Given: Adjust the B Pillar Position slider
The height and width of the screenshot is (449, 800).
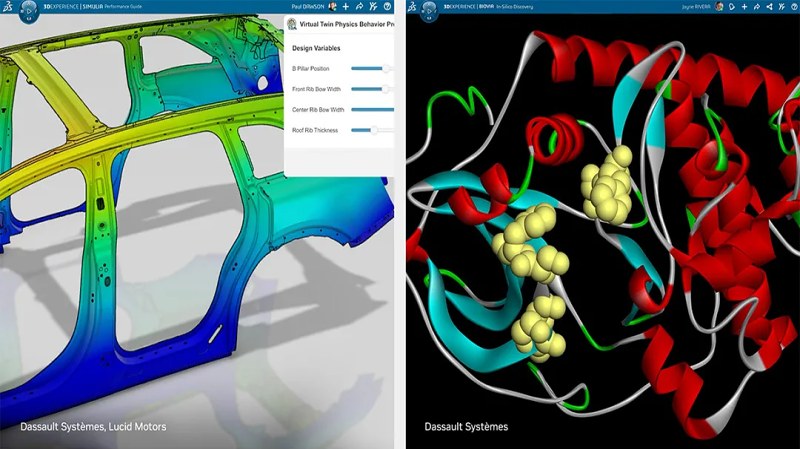Looking at the screenshot, I should 372,68.
